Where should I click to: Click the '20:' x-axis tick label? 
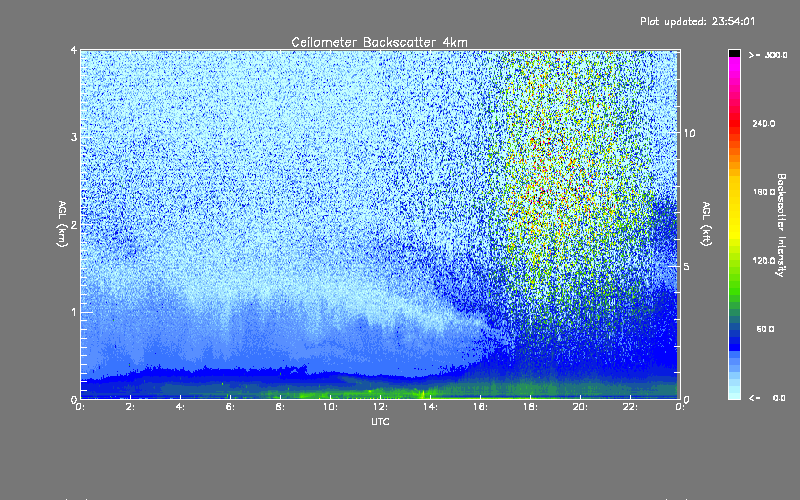point(580,407)
